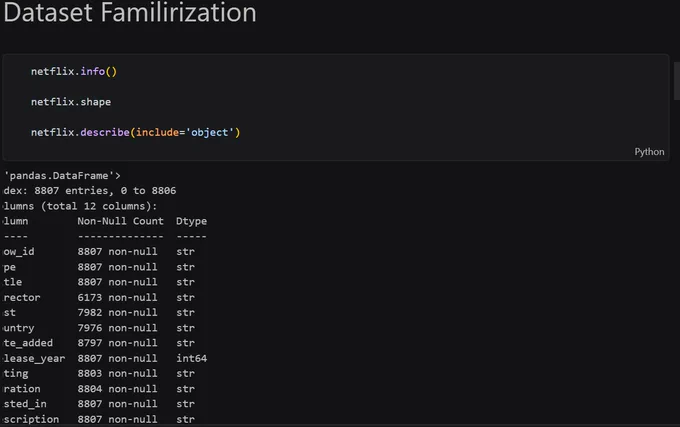Click the Python language label of cell
Viewport: 680px width, 427px height.
(649, 152)
